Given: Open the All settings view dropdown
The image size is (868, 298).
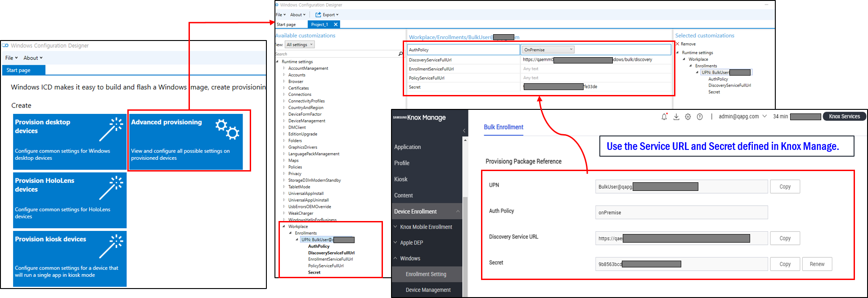Looking at the screenshot, I should [300, 45].
